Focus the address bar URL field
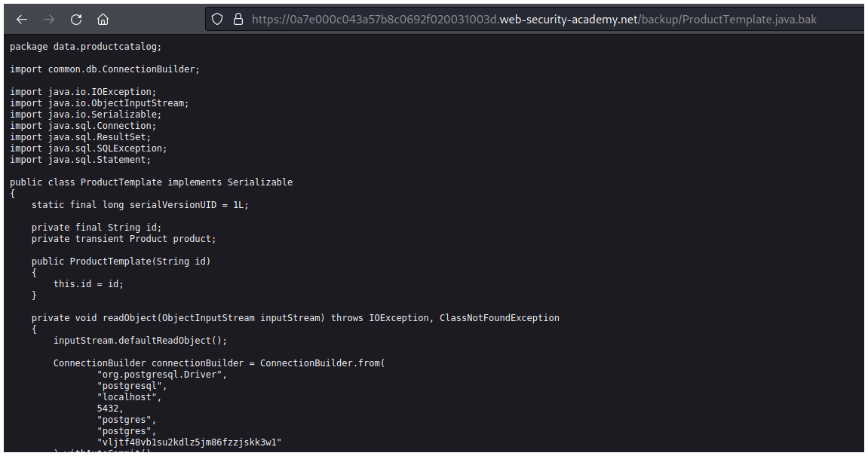Image resolution: width=868 pixels, height=456 pixels. (x=528, y=20)
